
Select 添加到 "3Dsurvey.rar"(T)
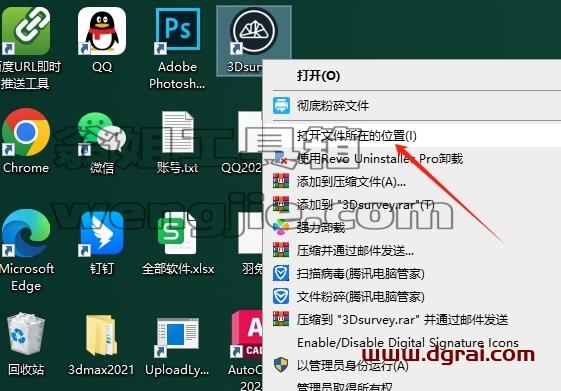411,204
